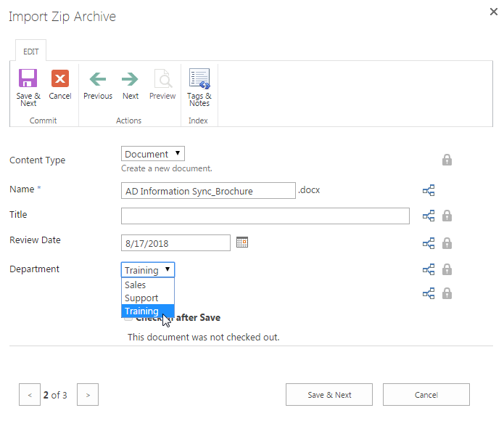Choose Support in the Department list

point(141,298)
